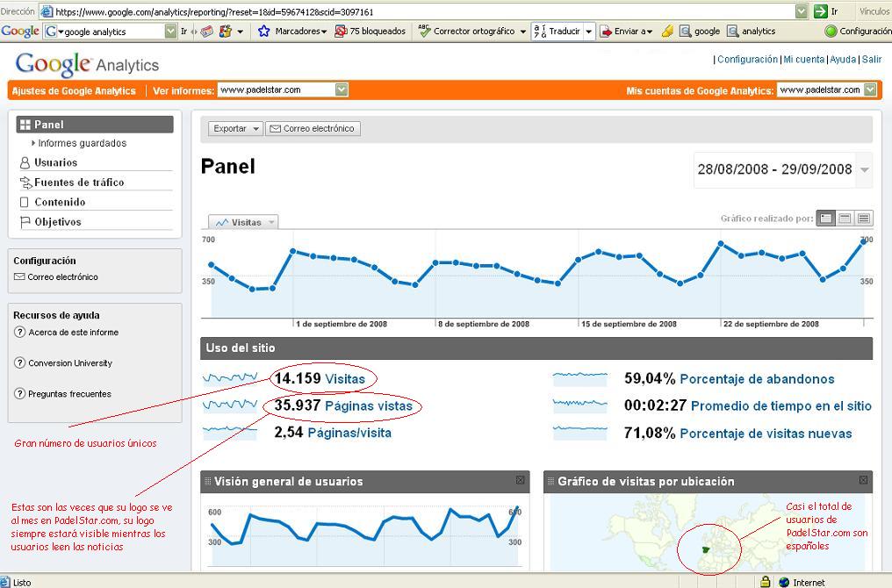The width and height of the screenshot is (892, 588).
Task: Click the green Spain region on map
Action: (705, 550)
